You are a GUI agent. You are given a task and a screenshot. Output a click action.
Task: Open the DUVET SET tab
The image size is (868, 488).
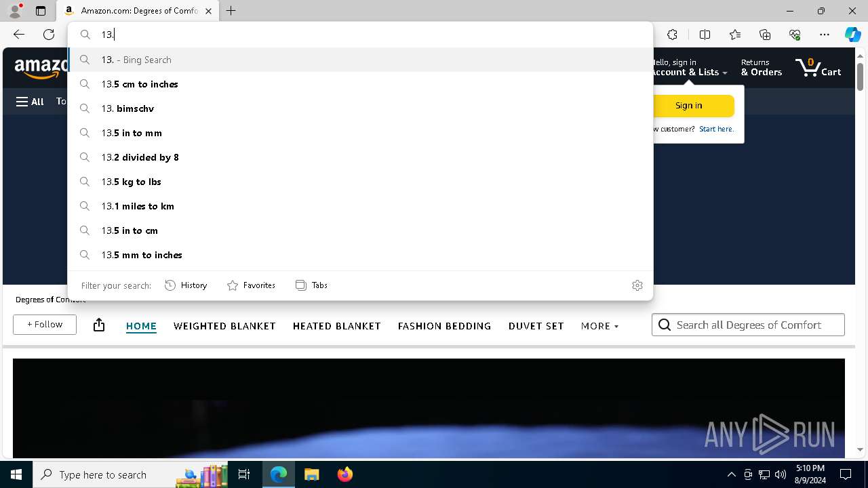coord(536,326)
